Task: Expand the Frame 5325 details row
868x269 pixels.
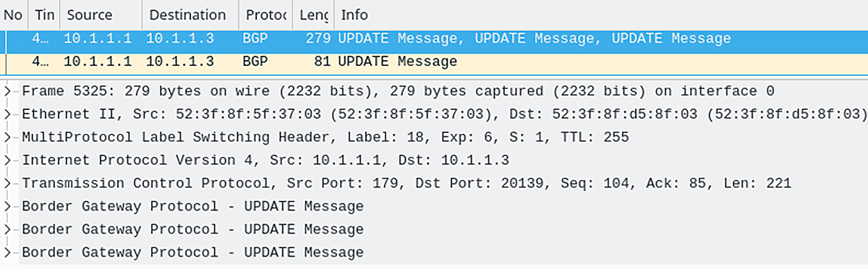Action: tap(7, 91)
